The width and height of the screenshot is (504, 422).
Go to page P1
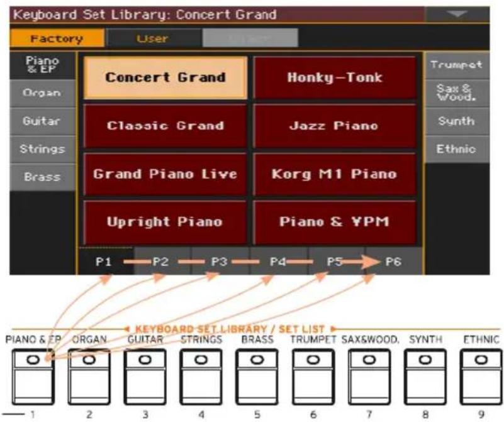(106, 262)
